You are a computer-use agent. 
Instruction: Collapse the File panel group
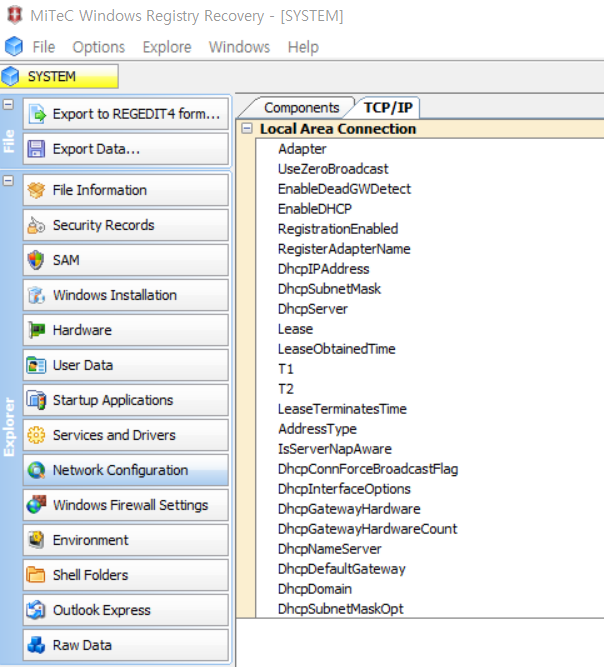[x=8, y=104]
